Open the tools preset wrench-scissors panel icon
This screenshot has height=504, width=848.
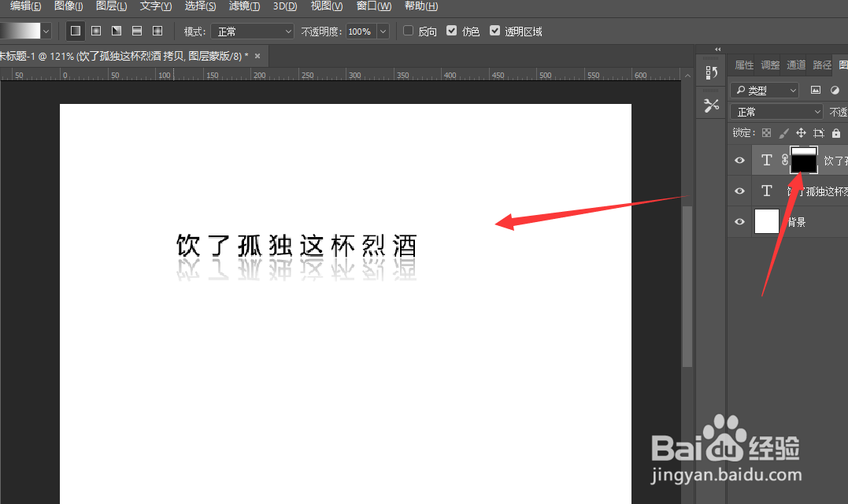[x=711, y=106]
